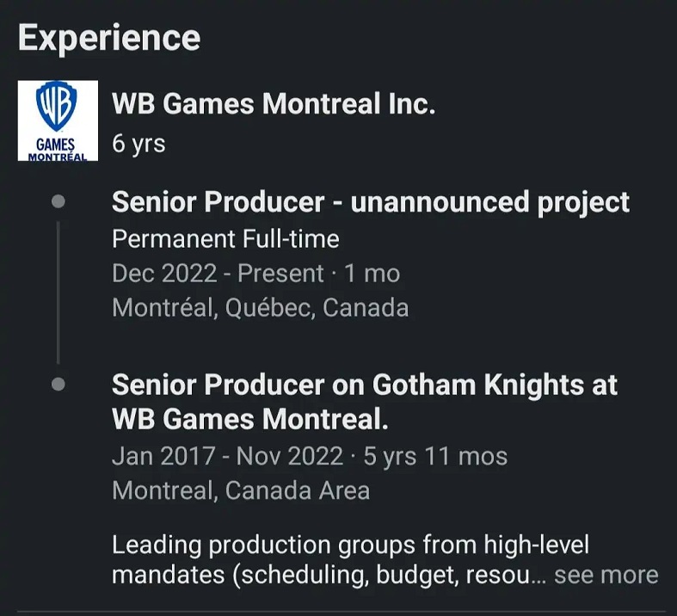677x616 pixels.
Task: Expand description with see more
Action: 606,576
